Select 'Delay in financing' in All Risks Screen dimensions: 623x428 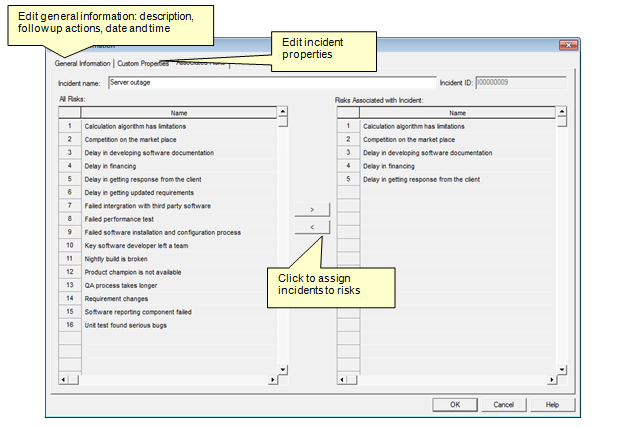pyautogui.click(x=179, y=166)
